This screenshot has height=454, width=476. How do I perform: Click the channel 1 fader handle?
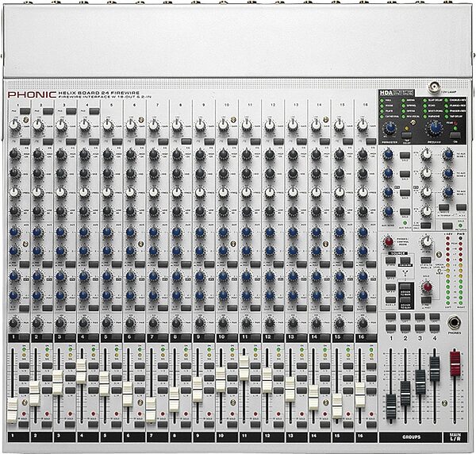[x=13, y=410]
